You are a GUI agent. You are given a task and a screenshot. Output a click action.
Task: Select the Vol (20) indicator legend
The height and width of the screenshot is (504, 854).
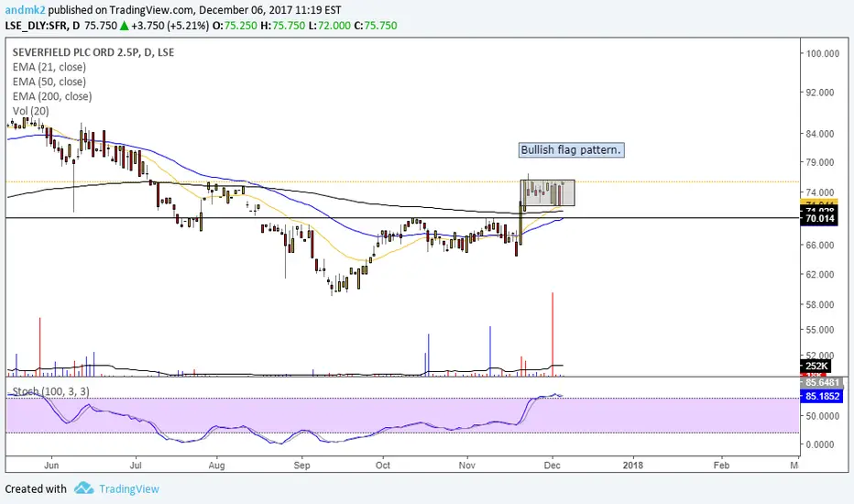pyautogui.click(x=30, y=111)
